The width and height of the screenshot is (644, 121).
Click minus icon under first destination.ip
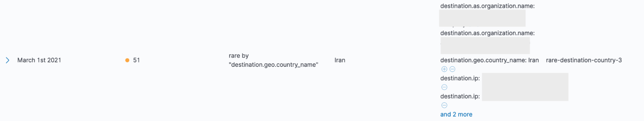(x=444, y=87)
